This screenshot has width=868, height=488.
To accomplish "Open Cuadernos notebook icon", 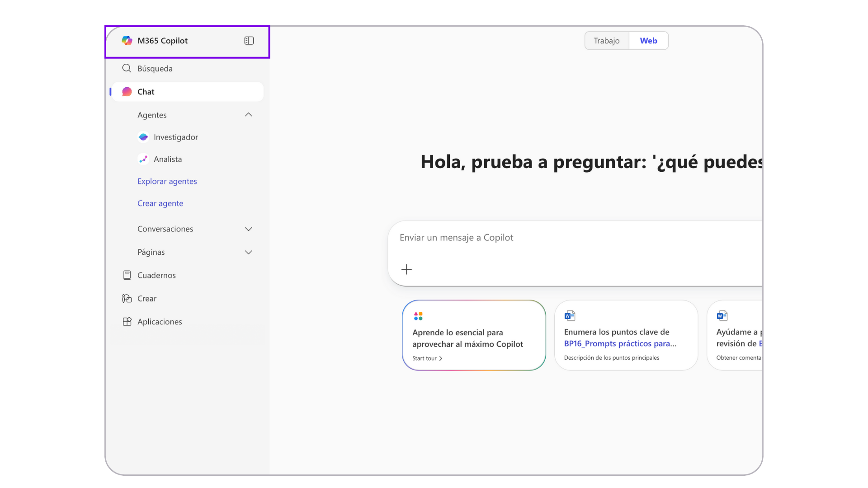I will pos(127,275).
